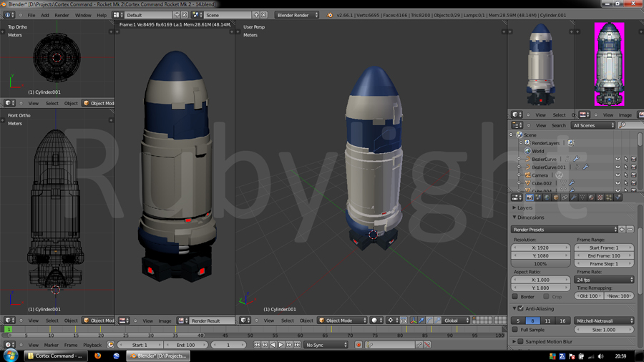Open the Render Presets dropdown
The width and height of the screenshot is (644, 362).
tap(564, 230)
